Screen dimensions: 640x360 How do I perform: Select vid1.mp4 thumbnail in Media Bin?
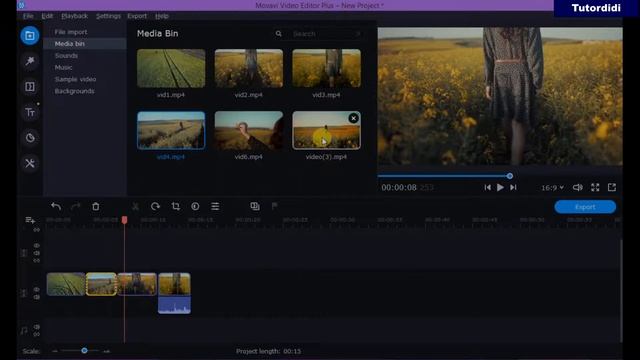coord(171,68)
